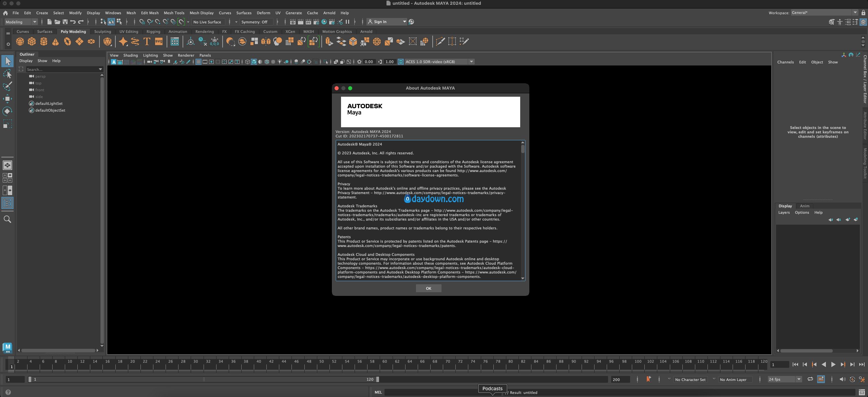Select the polygon Type text tool
This screenshot has height=397, width=868.
click(x=147, y=41)
